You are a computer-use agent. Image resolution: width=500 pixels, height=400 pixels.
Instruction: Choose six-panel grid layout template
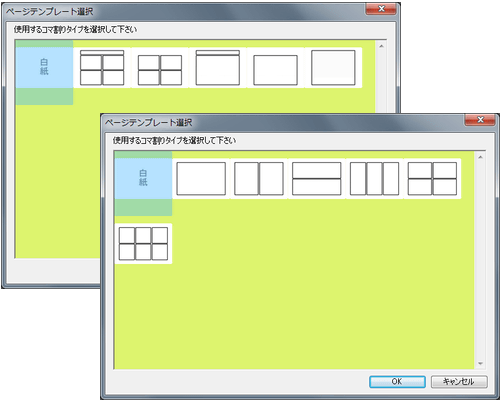click(x=143, y=244)
